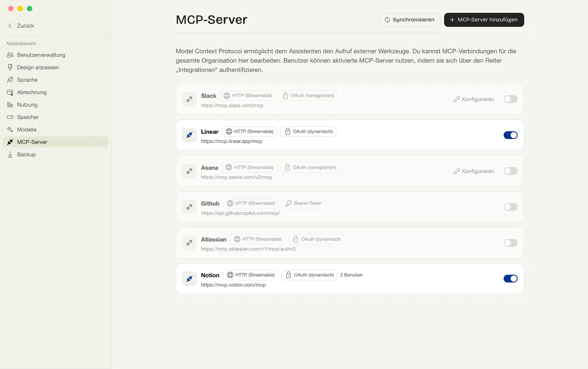Turn on the Github server toggle
588x369 pixels.
click(x=511, y=207)
